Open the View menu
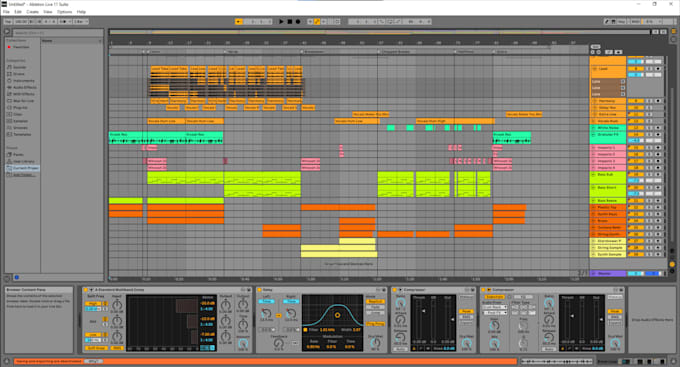This screenshot has height=367, width=680. (48, 12)
